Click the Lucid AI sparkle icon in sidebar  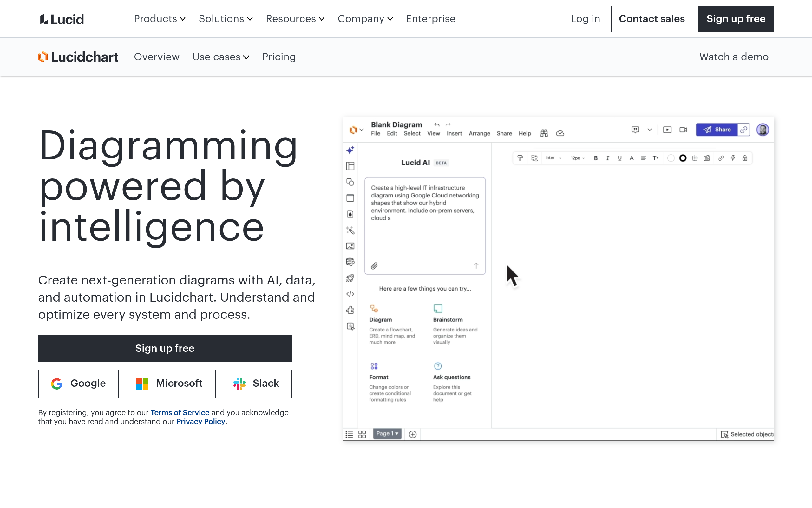(350, 150)
